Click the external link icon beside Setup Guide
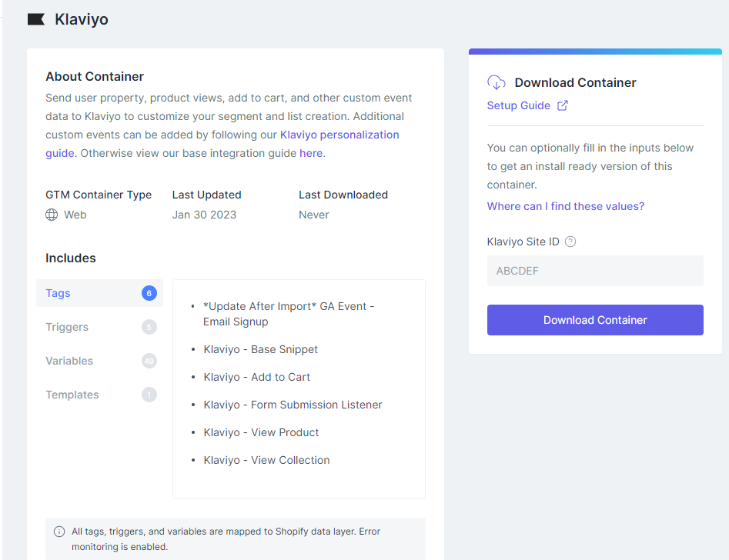The width and height of the screenshot is (729, 560). [563, 105]
